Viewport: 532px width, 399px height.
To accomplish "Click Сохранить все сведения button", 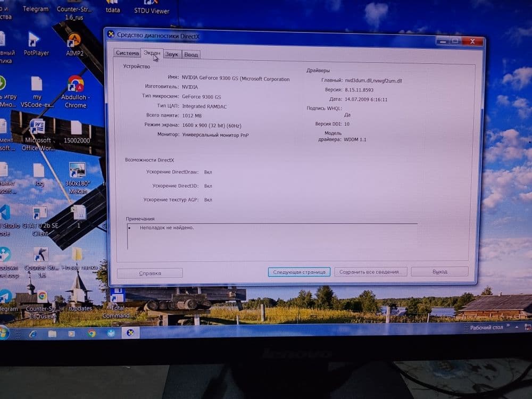I will pyautogui.click(x=370, y=272).
